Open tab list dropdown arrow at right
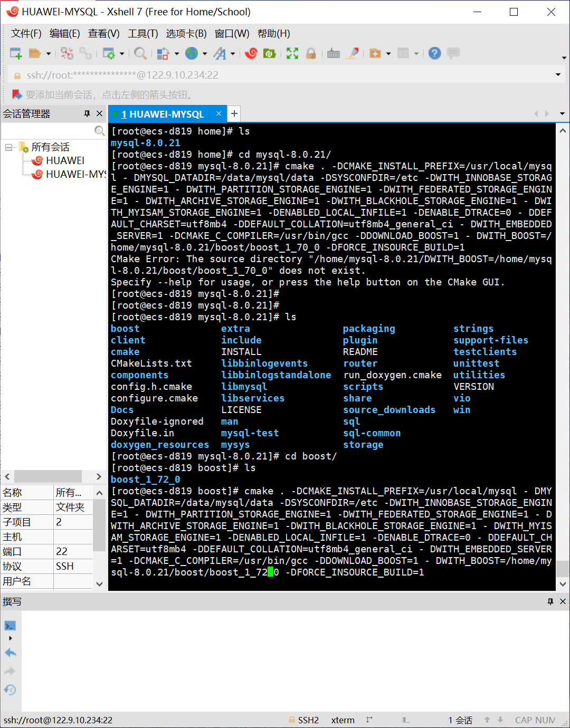570x728 pixels. (562, 114)
